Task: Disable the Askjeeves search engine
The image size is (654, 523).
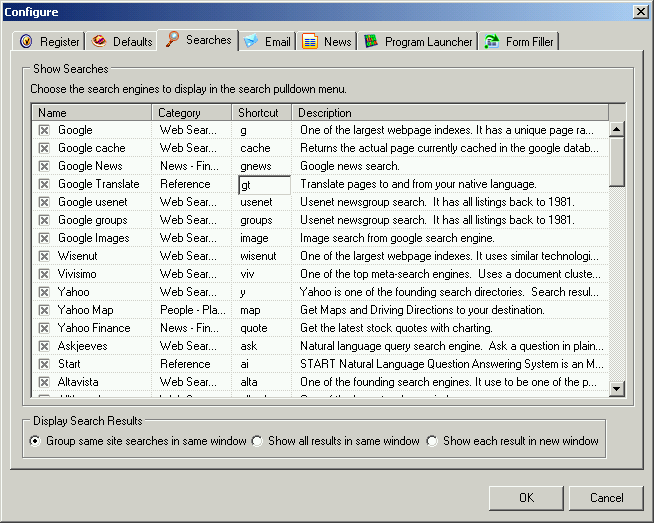Action: tap(44, 346)
